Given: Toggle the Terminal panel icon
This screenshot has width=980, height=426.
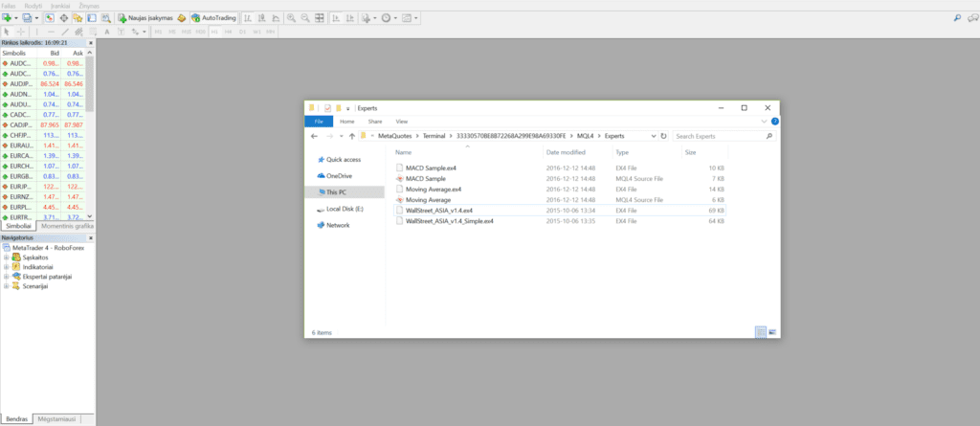Looking at the screenshot, I should [92, 18].
